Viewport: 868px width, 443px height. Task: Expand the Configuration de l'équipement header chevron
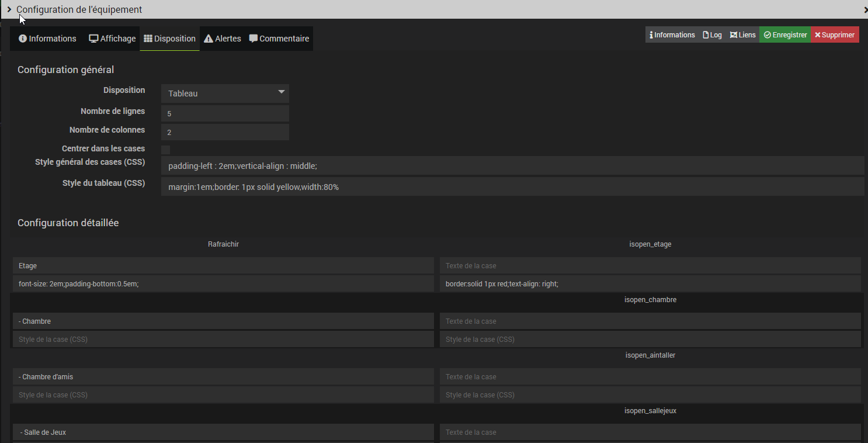tap(9, 9)
